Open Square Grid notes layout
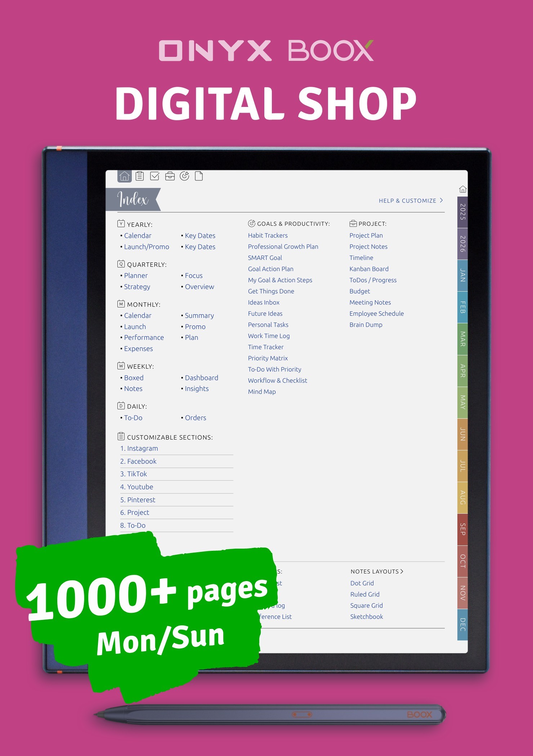The height and width of the screenshot is (756, 533). pos(367,606)
